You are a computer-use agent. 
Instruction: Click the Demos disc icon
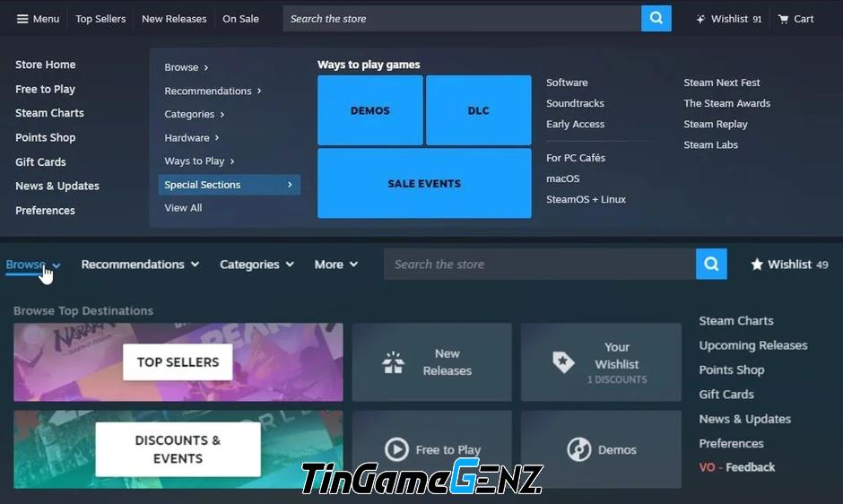[579, 449]
